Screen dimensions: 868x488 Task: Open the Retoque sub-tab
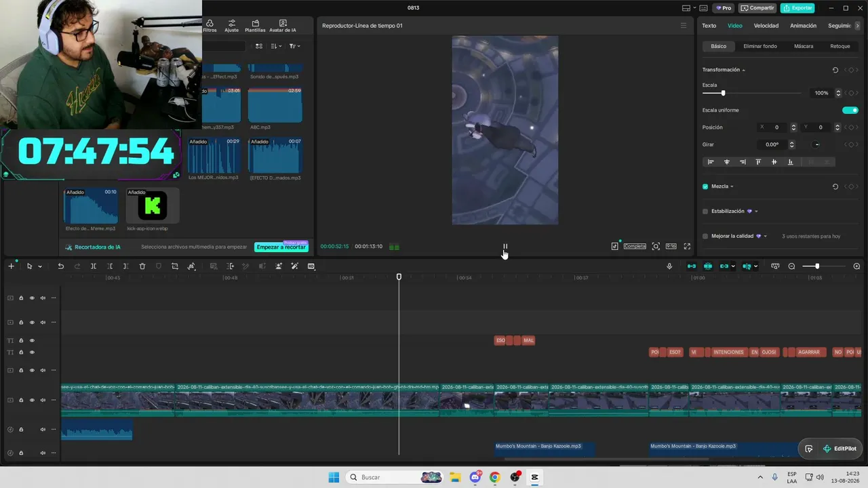coord(840,46)
